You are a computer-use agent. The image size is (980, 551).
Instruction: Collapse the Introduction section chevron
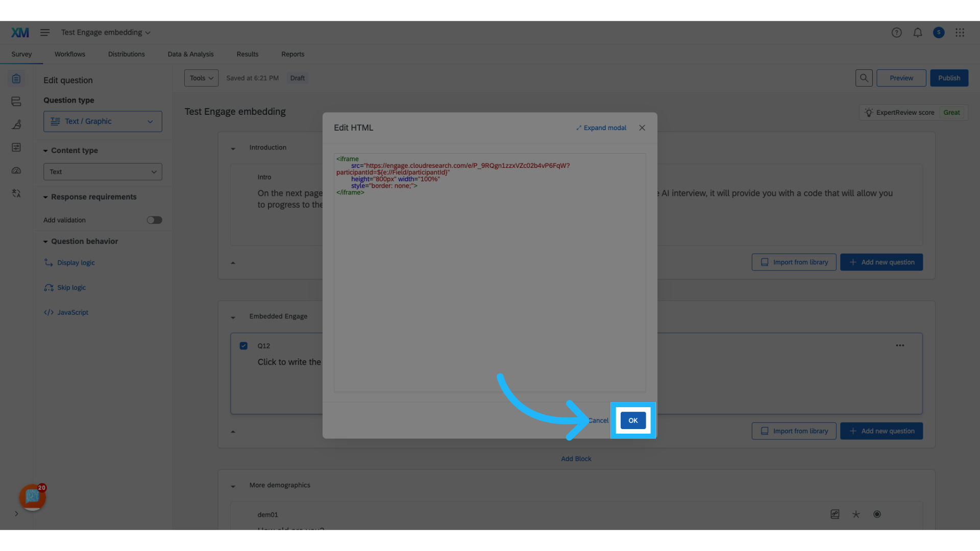[x=233, y=148]
